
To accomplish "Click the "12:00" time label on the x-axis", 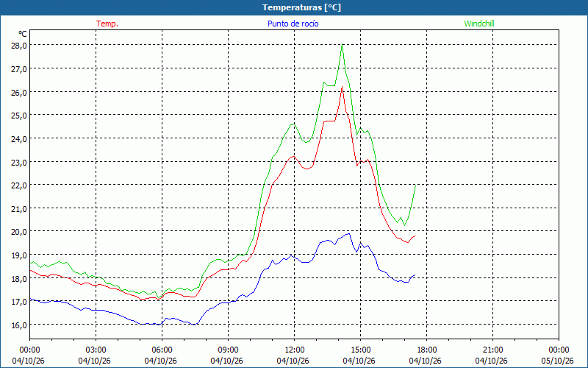I will [295, 350].
